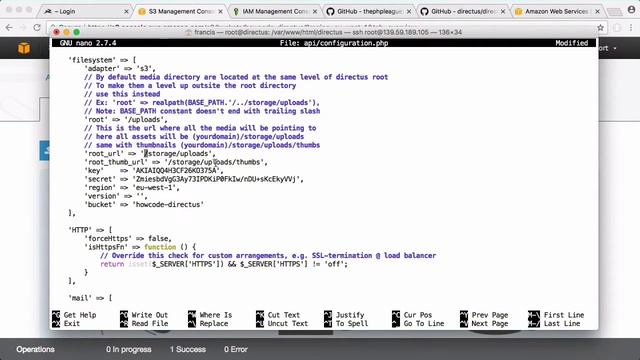The height and width of the screenshot is (360, 640).
Task: Click the 'First Line' nano shortcut
Action: click(x=556, y=315)
